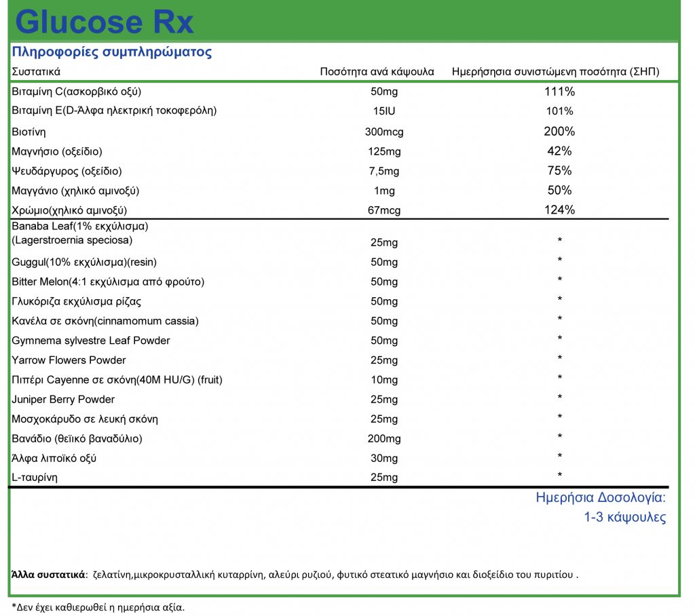Viewport: 695px width, 616px height.
Task: Select the Gymnema sylvestre Leaf Powder ingredient
Action: pos(91,341)
